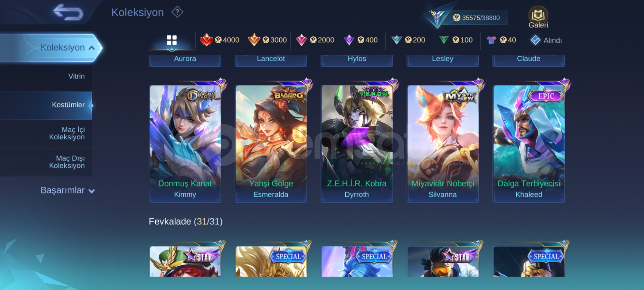Select the all-skins grid filter icon
644x290 pixels.
(172, 40)
